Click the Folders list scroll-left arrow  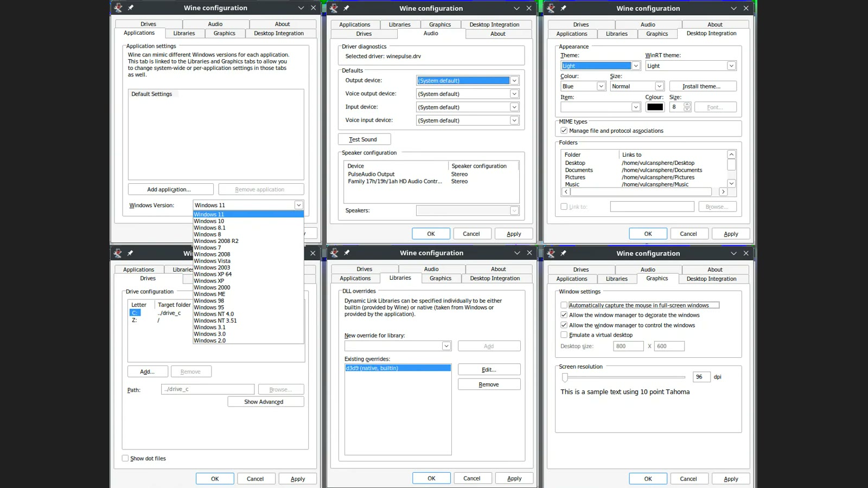point(566,192)
